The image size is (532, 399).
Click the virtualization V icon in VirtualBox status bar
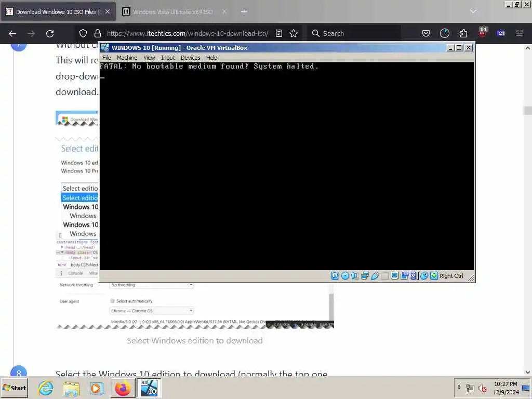(414, 276)
